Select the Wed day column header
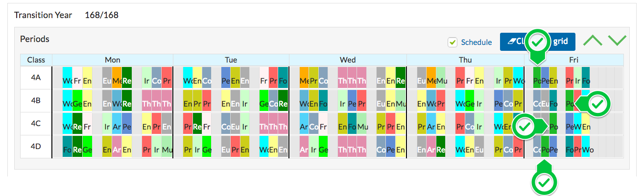This screenshot has height=196, width=644. (x=348, y=60)
